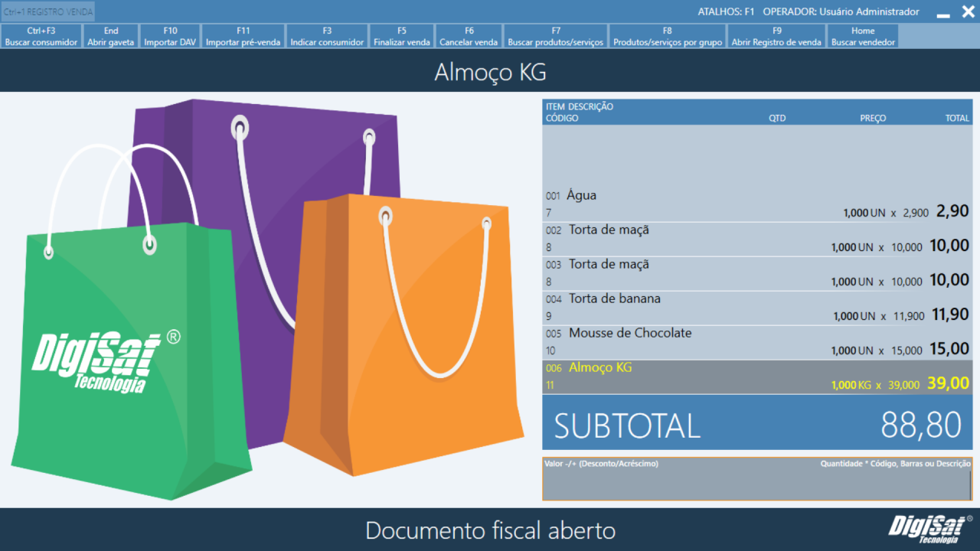Viewport: 980px width, 551px height.
Task: Open Buscar produtos/serviços F7
Action: tap(556, 37)
